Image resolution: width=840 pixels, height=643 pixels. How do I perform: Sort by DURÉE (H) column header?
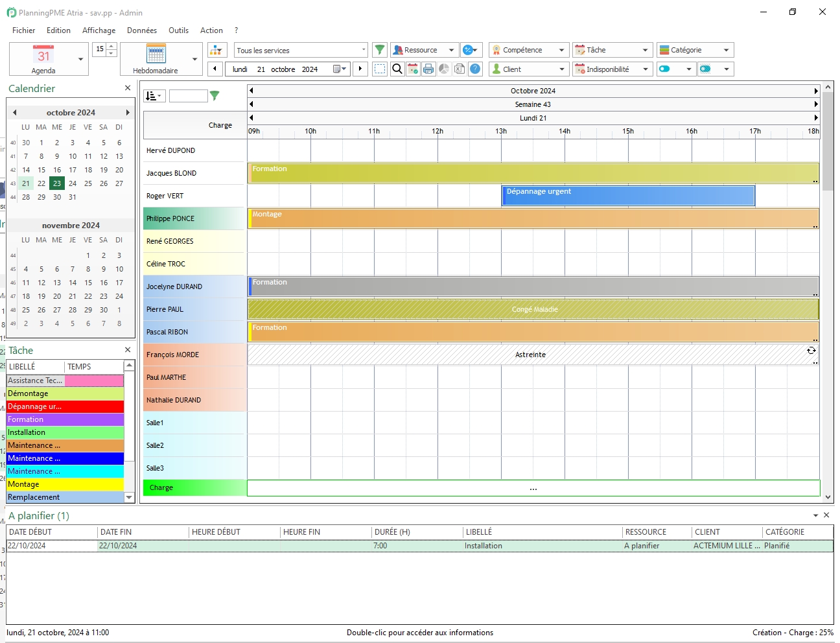point(417,532)
